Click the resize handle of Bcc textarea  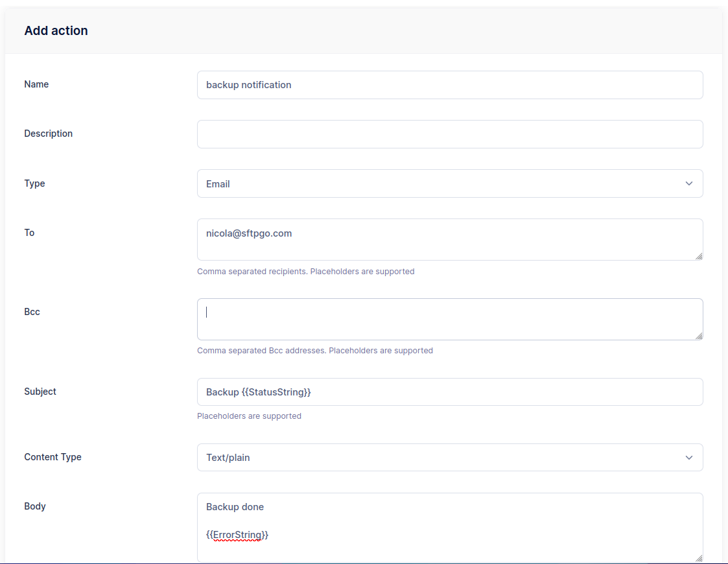click(698, 335)
